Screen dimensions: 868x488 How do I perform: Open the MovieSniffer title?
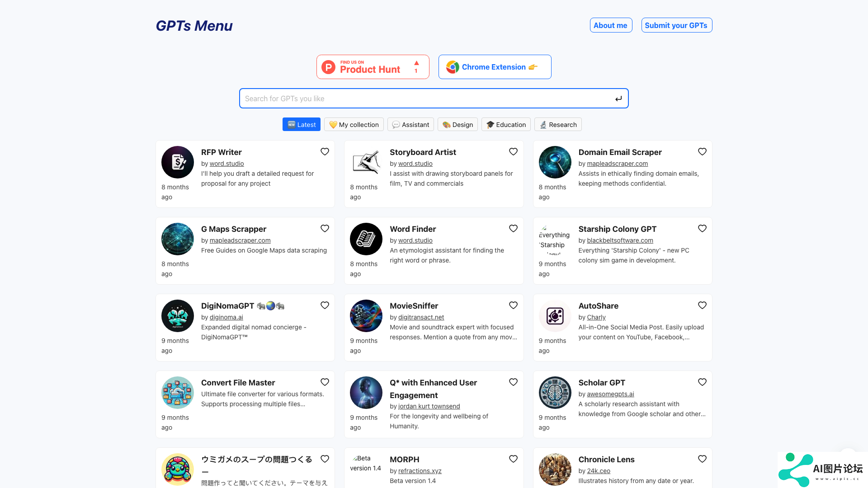[x=414, y=306]
